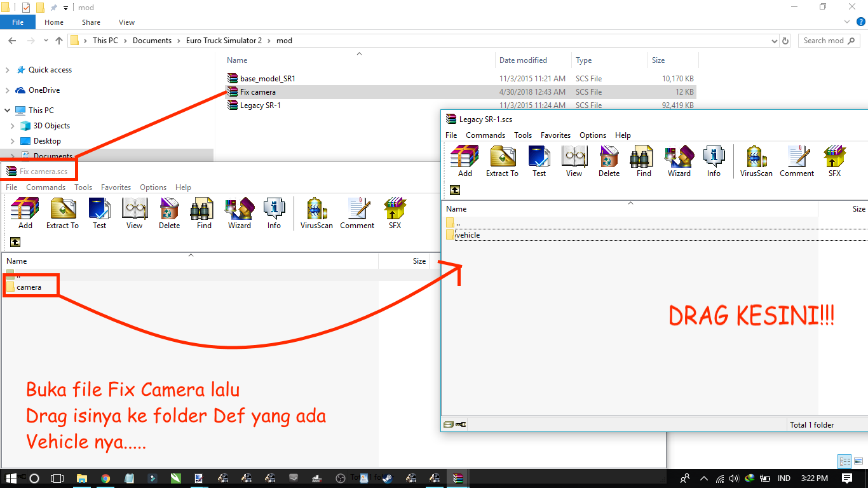Open Wizard in Legacy SR-1.scs window
Image resolution: width=868 pixels, height=488 pixels.
click(x=679, y=161)
